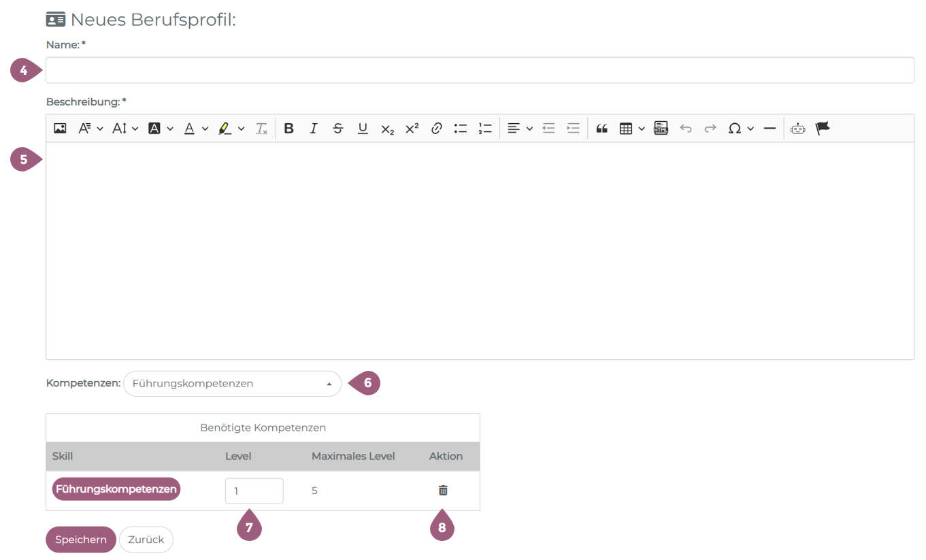Insert a block quote
926x560 pixels.
601,129
